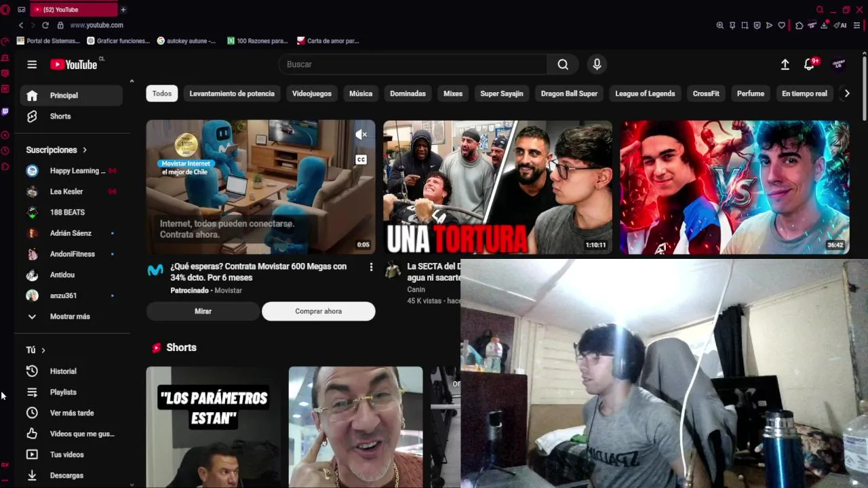The height and width of the screenshot is (488, 868).
Task: Select the Dominadas chip
Action: tap(408, 94)
